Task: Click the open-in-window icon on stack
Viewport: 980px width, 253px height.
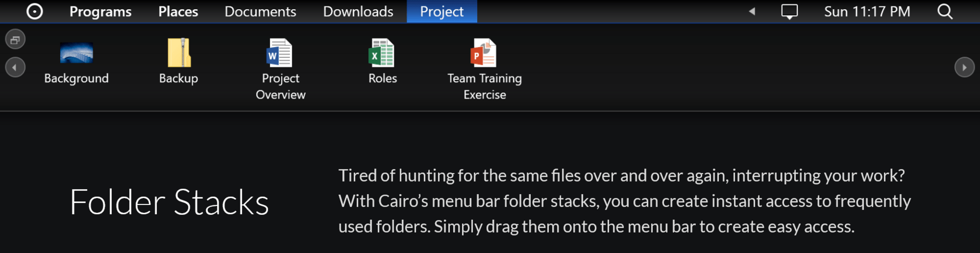Action: click(15, 39)
